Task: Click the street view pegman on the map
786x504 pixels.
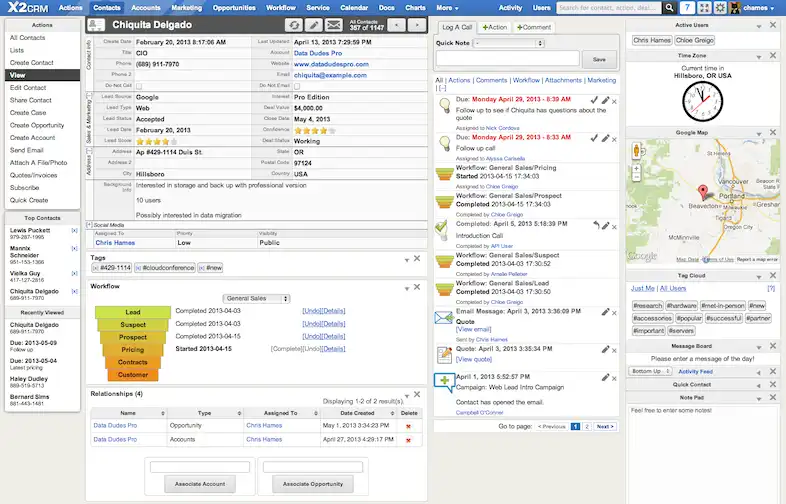Action: coord(636,150)
